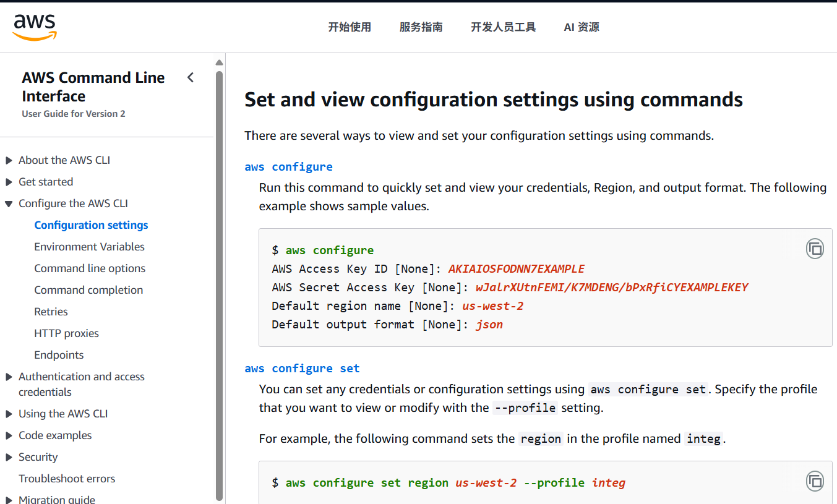Open About the AWS CLI link
This screenshot has width=837, height=504.
pyautogui.click(x=64, y=160)
